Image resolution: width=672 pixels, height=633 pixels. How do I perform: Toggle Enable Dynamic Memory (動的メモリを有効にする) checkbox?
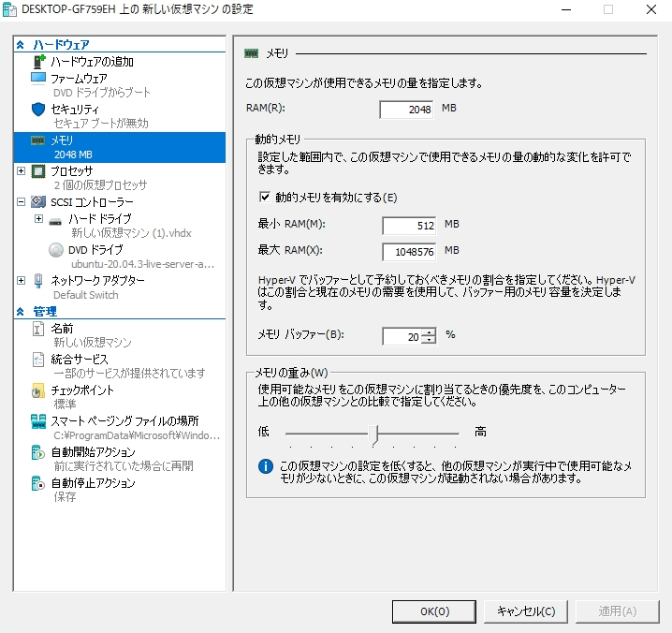(x=265, y=197)
